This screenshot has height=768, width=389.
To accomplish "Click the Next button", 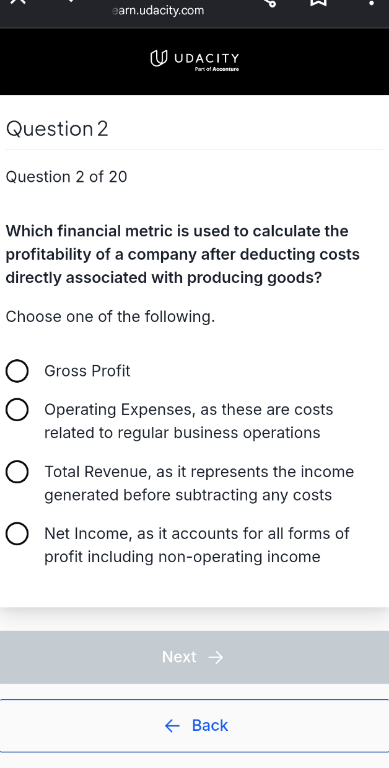I will 194,657.
